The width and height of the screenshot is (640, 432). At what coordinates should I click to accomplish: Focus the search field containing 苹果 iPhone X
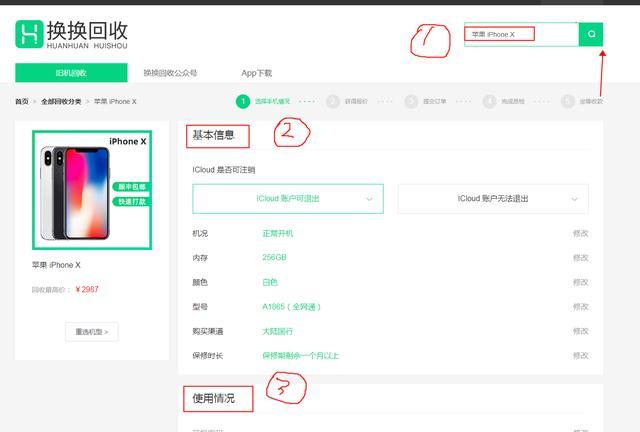point(521,34)
